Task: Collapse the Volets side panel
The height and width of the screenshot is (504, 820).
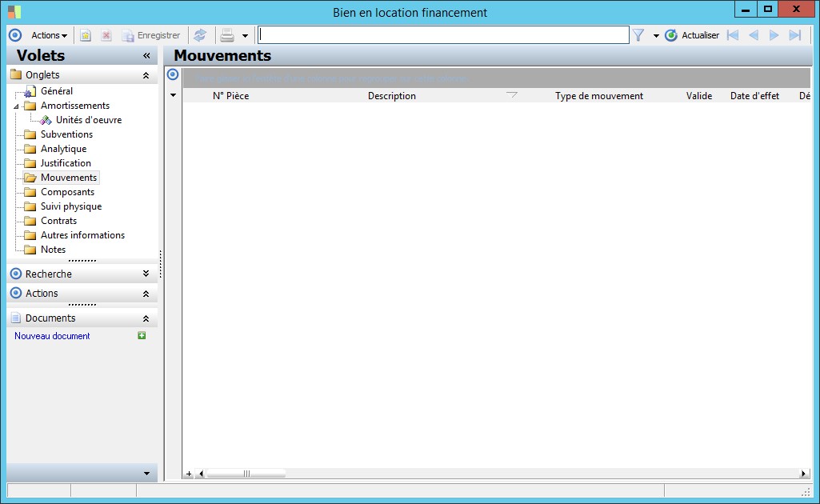Action: pyautogui.click(x=146, y=55)
